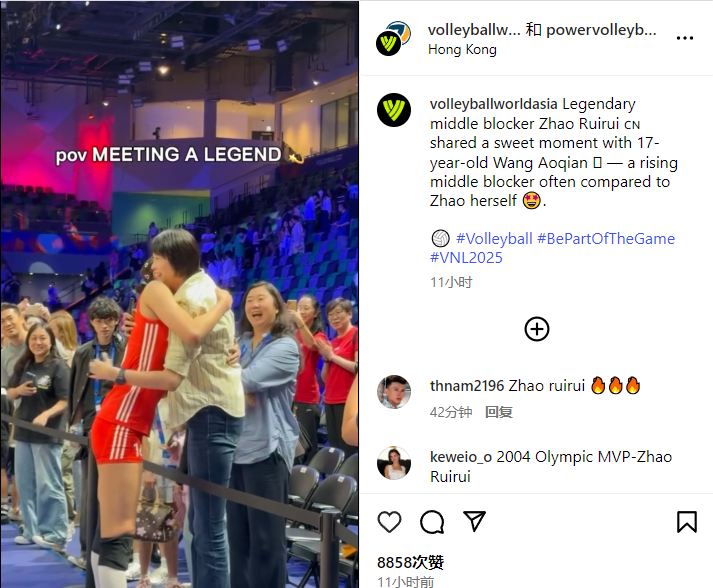713x588 pixels.
Task: Play or pause the hugging video
Action: coord(180,294)
